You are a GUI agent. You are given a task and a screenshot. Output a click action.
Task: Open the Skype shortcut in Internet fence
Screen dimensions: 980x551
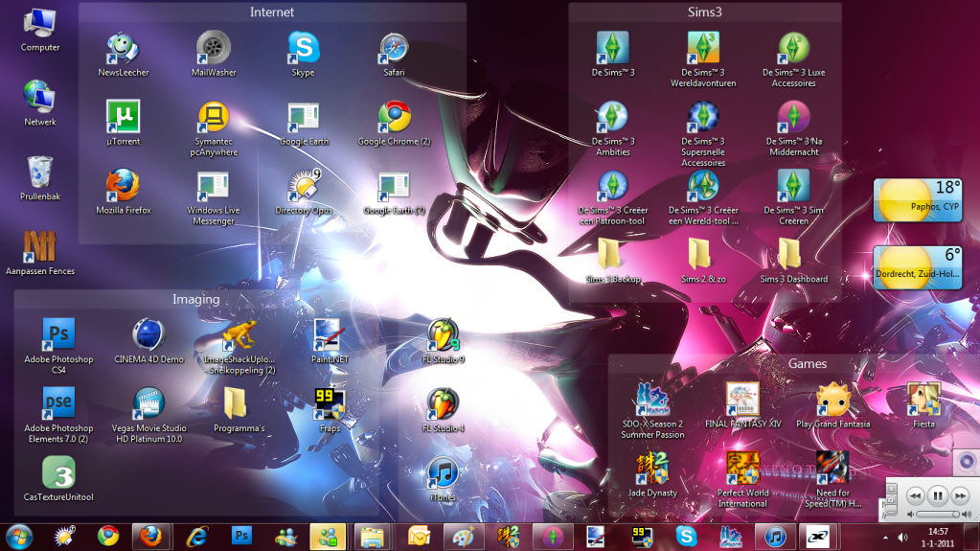tap(304, 55)
